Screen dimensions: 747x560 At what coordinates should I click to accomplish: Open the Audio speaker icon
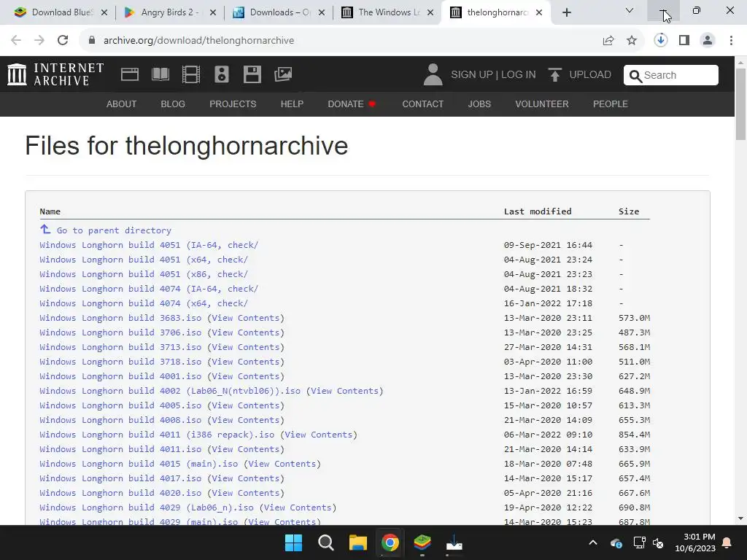222,74
